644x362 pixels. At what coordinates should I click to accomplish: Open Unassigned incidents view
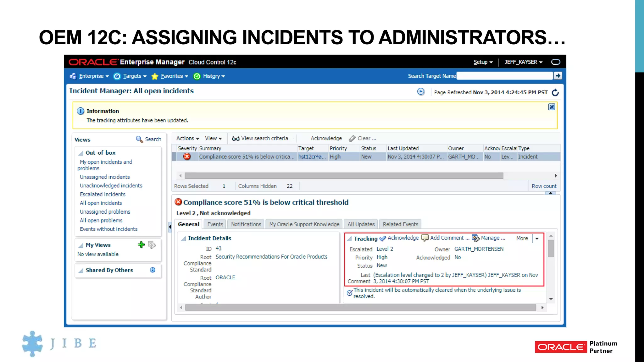tap(105, 177)
